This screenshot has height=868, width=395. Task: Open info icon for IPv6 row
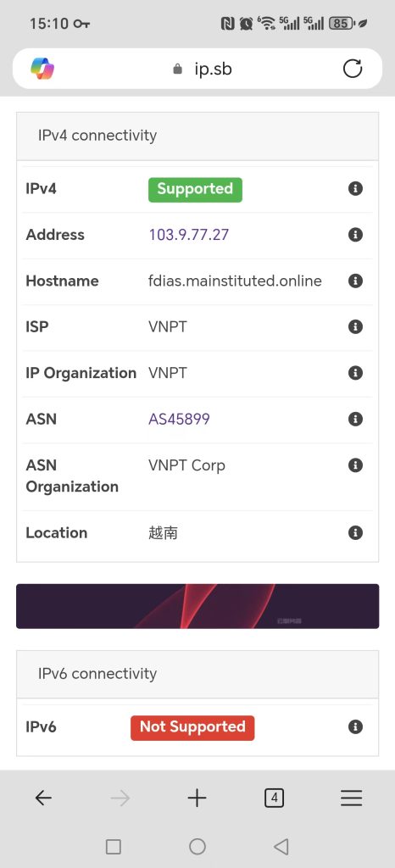355,726
